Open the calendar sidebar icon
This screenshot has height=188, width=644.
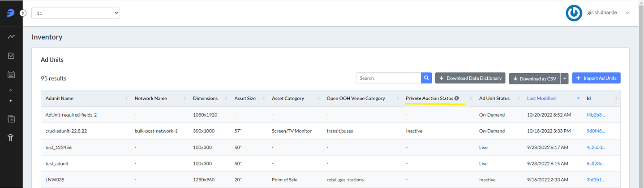(11, 75)
